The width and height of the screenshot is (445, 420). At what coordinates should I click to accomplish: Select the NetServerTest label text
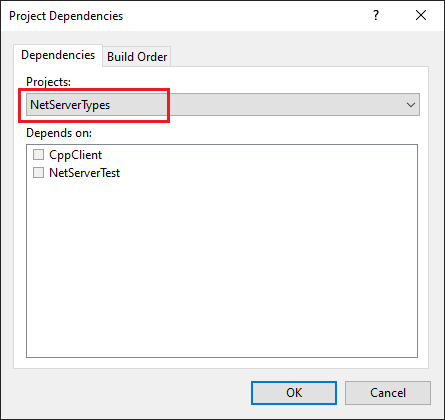pos(85,173)
